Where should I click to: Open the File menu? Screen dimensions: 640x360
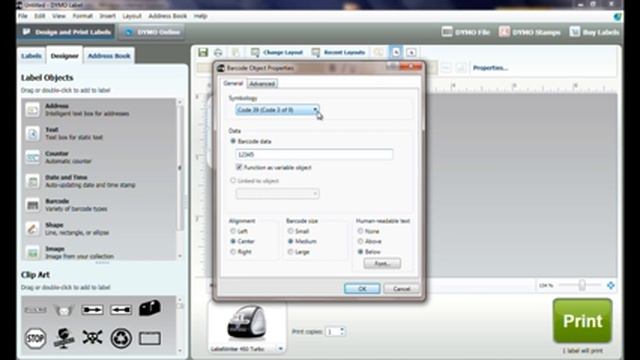coord(23,16)
